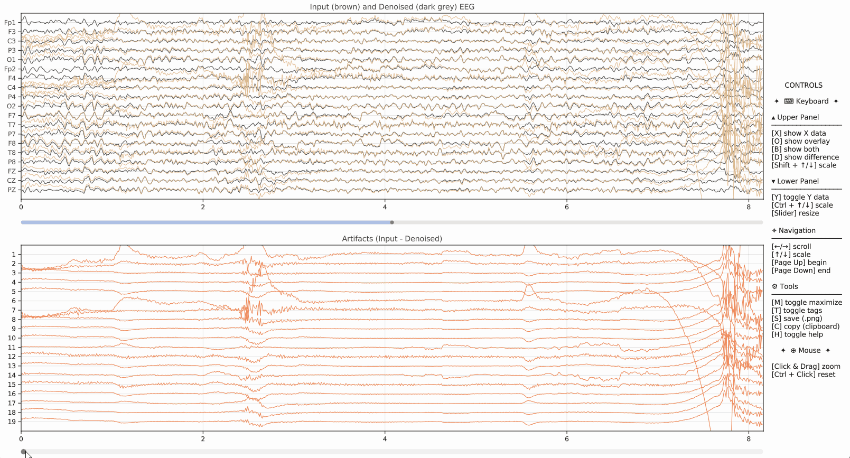Image resolution: width=850 pixels, height=458 pixels.
Task: Toggle the [Y] toggle Y data option
Action: tap(801, 197)
